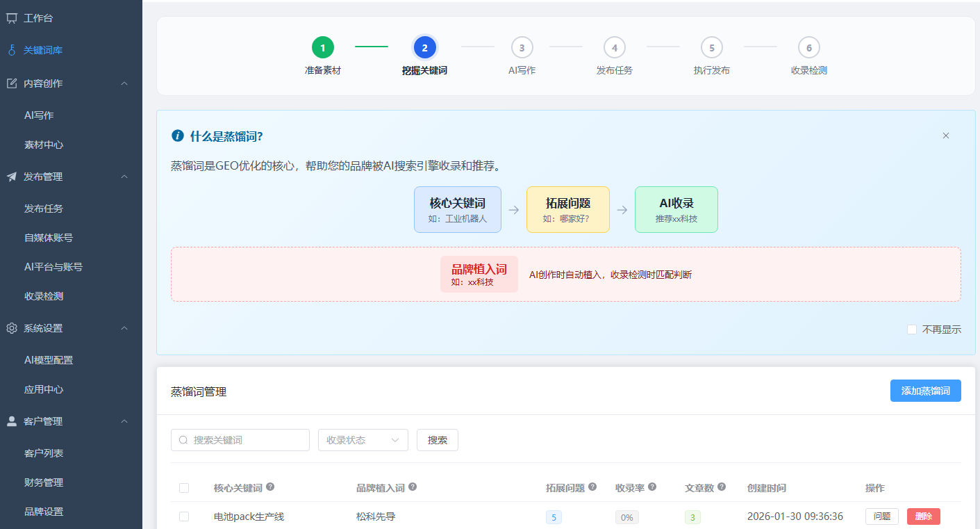Click the 0% 收录率 progress badge
980x529 pixels.
(626, 516)
